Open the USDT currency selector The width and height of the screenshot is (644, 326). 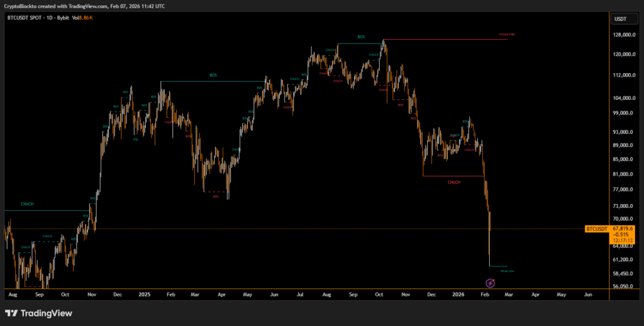(620, 19)
